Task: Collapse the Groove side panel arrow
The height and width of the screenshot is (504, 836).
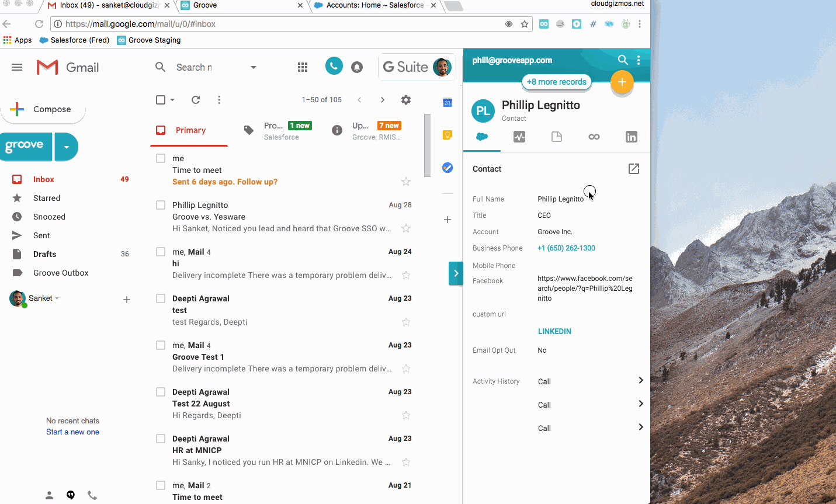Action: pyautogui.click(x=456, y=273)
